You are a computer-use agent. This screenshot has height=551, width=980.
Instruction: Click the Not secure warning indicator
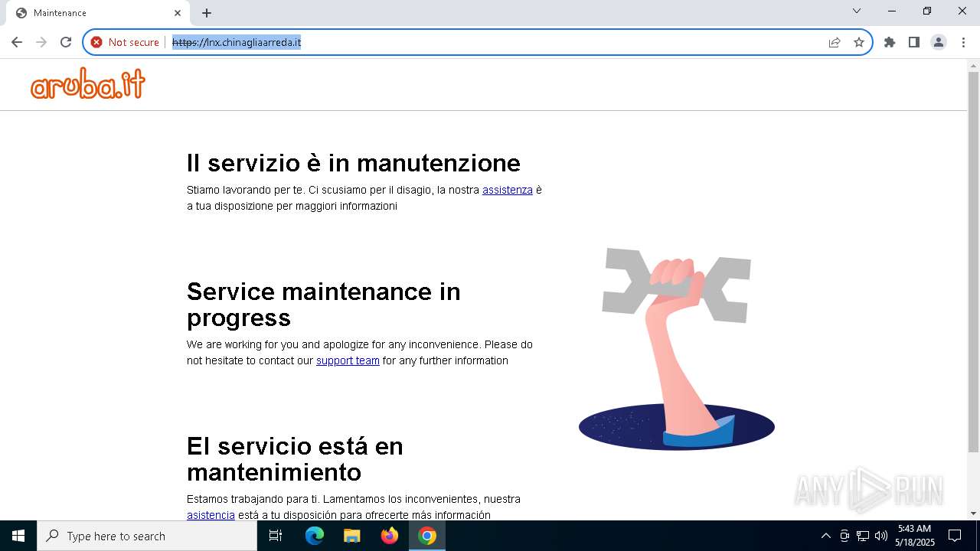pos(125,42)
